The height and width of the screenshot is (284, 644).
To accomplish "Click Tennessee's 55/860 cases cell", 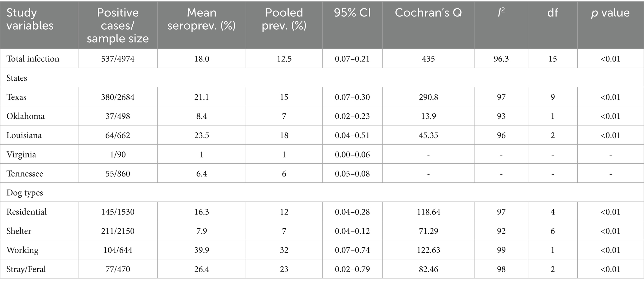I will pyautogui.click(x=118, y=174).
